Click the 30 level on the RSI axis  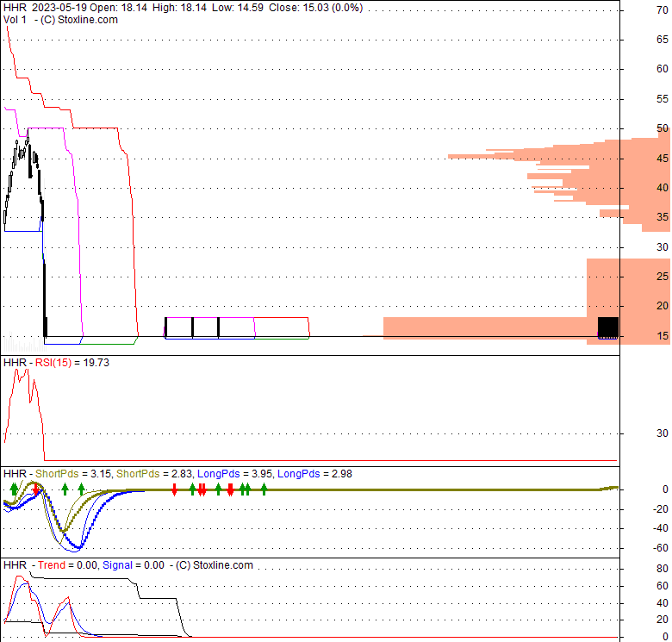(x=663, y=433)
